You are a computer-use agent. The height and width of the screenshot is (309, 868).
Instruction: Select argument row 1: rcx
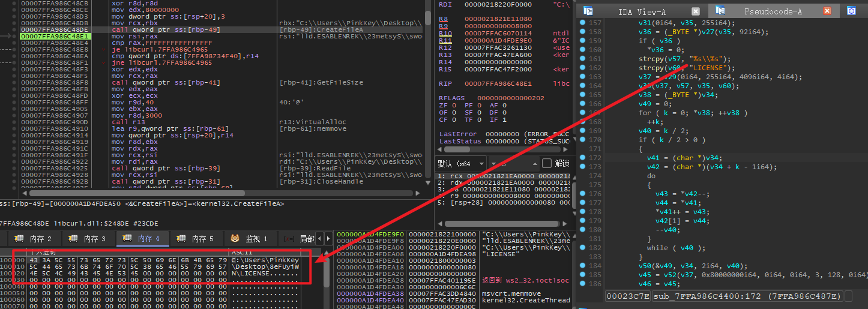coord(501,176)
